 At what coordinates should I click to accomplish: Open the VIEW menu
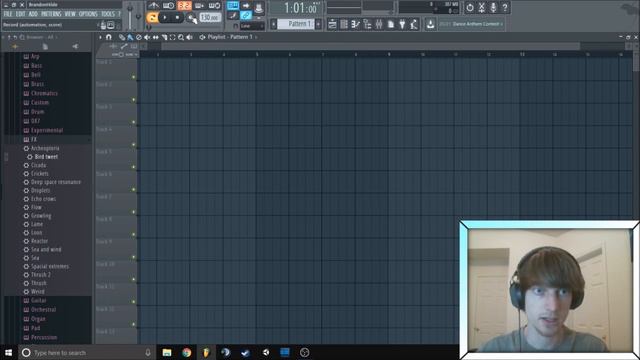coord(70,14)
